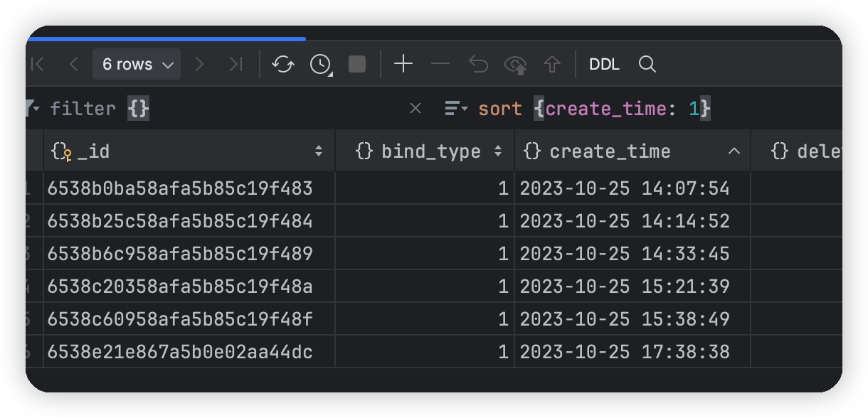
Task: Select _id cell 6538e21e867a5b0e02aa44dc
Action: pos(189,352)
